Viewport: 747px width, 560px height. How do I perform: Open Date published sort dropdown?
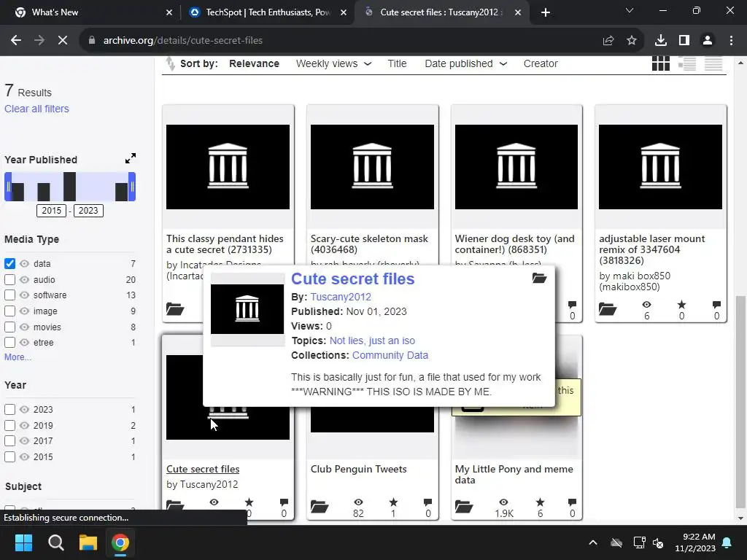tap(465, 64)
